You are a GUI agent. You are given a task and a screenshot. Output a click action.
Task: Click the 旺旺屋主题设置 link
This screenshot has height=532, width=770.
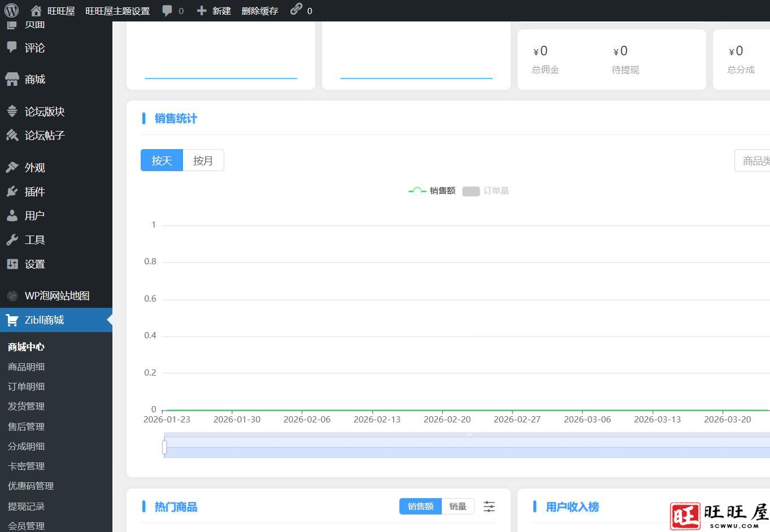118,11
